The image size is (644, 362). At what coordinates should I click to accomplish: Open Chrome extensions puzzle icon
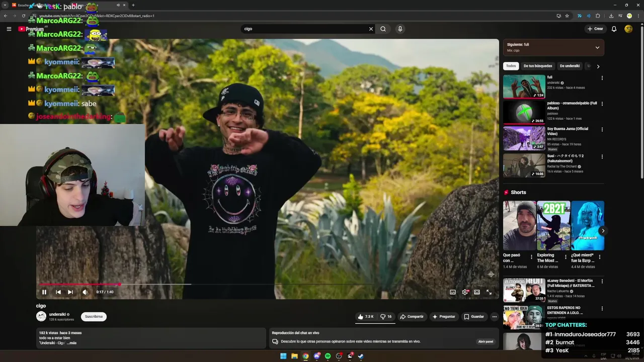pyautogui.click(x=598, y=16)
